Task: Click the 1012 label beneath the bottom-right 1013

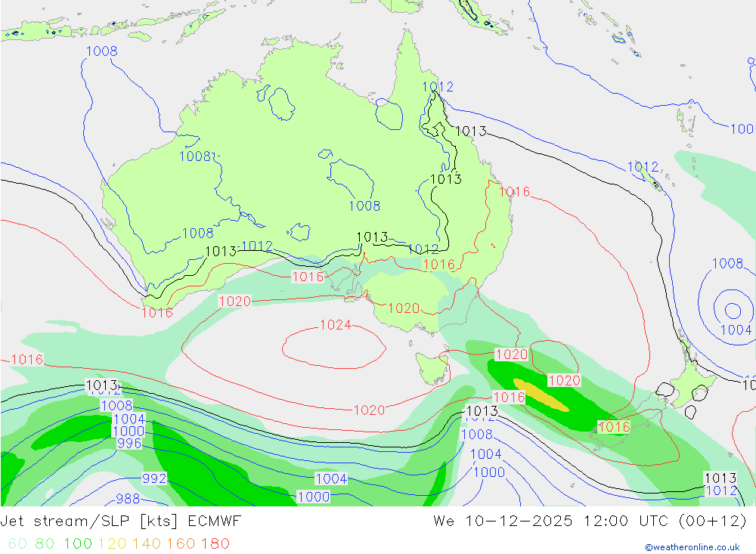Action: [720, 491]
